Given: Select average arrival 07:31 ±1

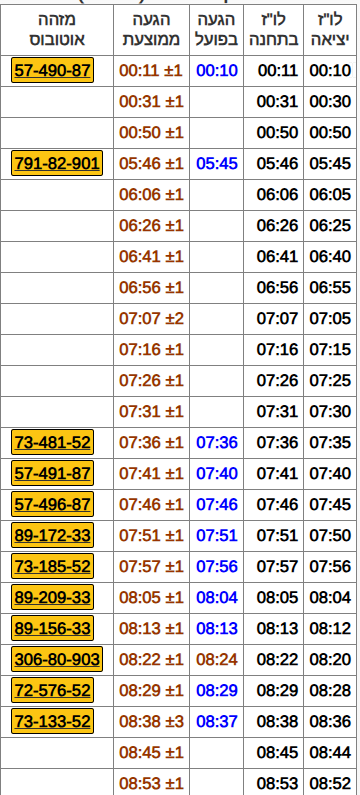Looking at the screenshot, I should (152, 412).
